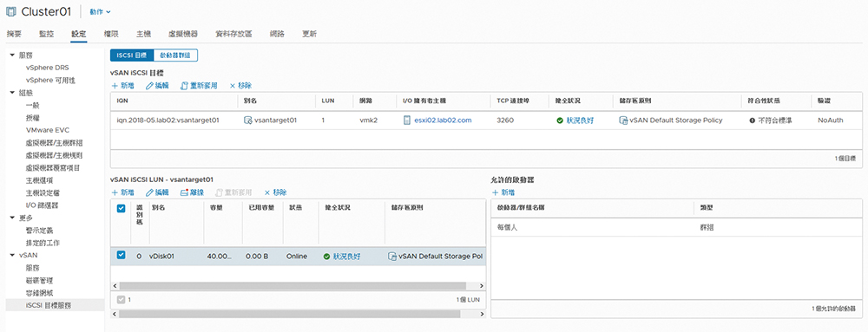
Task: Click vDisk01 row storage policy icon
Action: [x=392, y=257]
